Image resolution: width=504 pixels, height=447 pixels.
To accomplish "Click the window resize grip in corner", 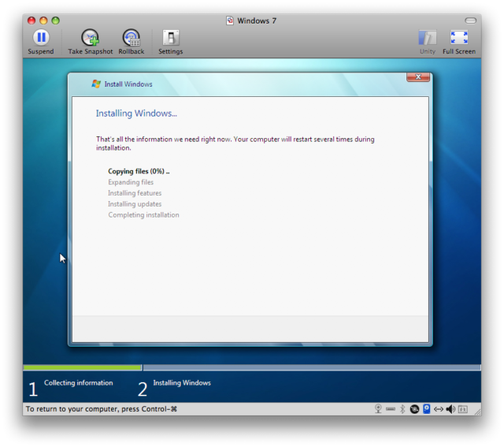I will click(478, 412).
